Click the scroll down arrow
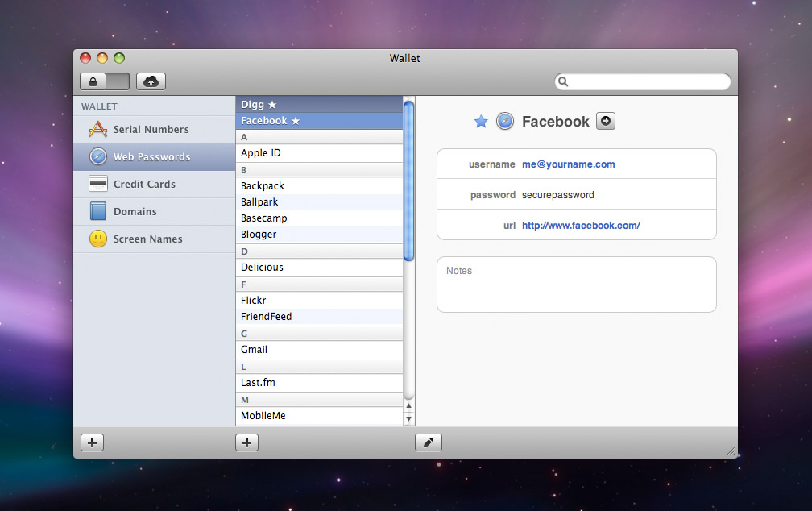 point(408,419)
